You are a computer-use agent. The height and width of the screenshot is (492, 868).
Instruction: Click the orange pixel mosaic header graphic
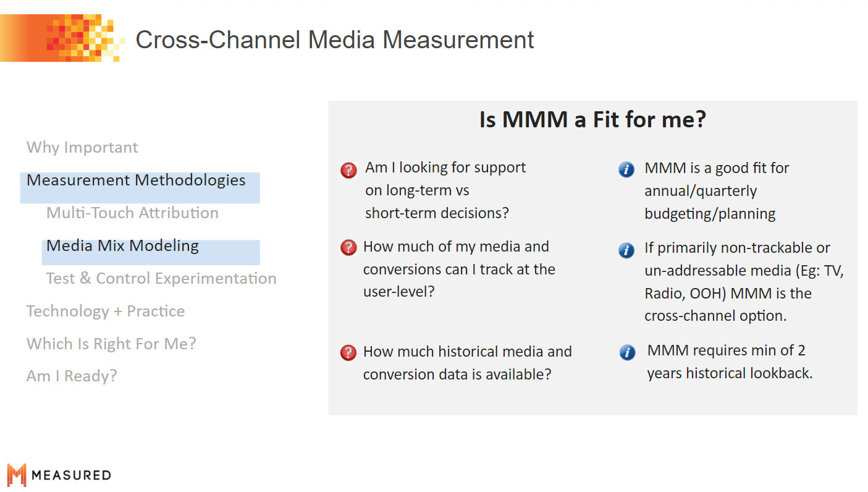tap(62, 38)
